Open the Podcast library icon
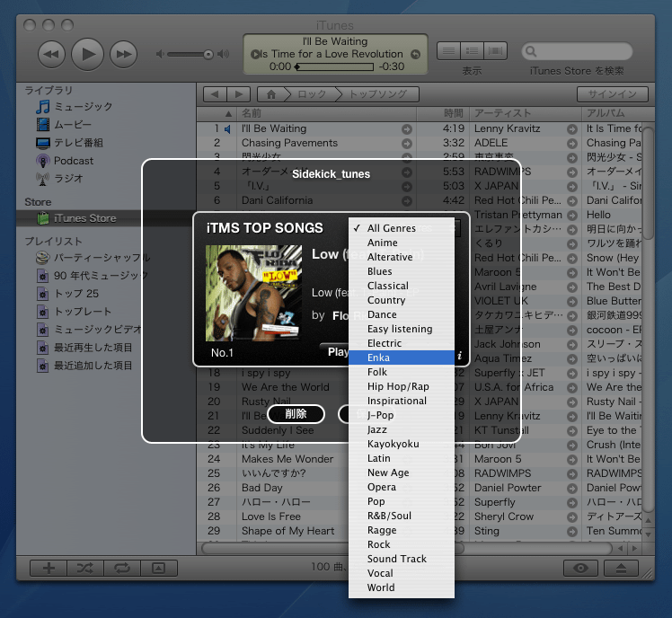The width and height of the screenshot is (672, 618). click(43, 161)
